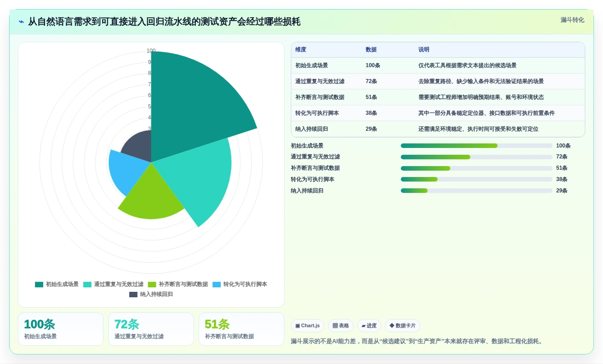Click the 通过重复与无效过滤 progress bar
The width and height of the screenshot is (603, 364).
[x=477, y=157]
